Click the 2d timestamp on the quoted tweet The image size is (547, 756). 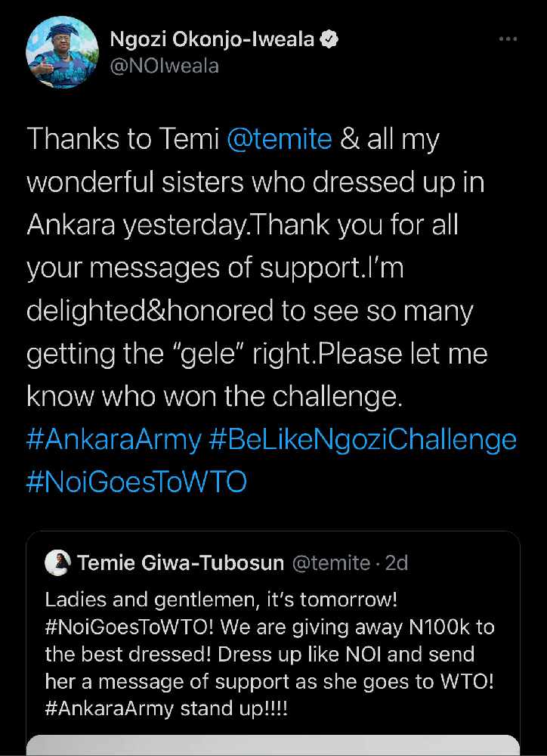pyautogui.click(x=396, y=563)
